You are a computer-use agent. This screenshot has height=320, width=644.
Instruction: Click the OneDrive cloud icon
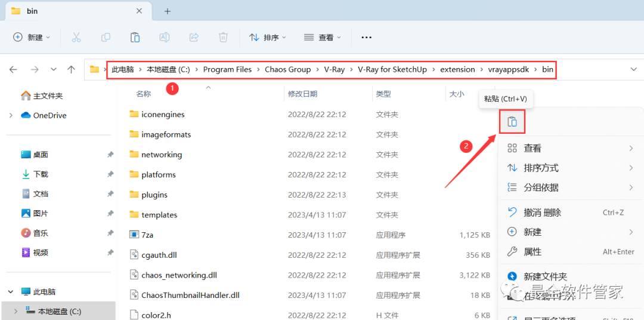26,116
